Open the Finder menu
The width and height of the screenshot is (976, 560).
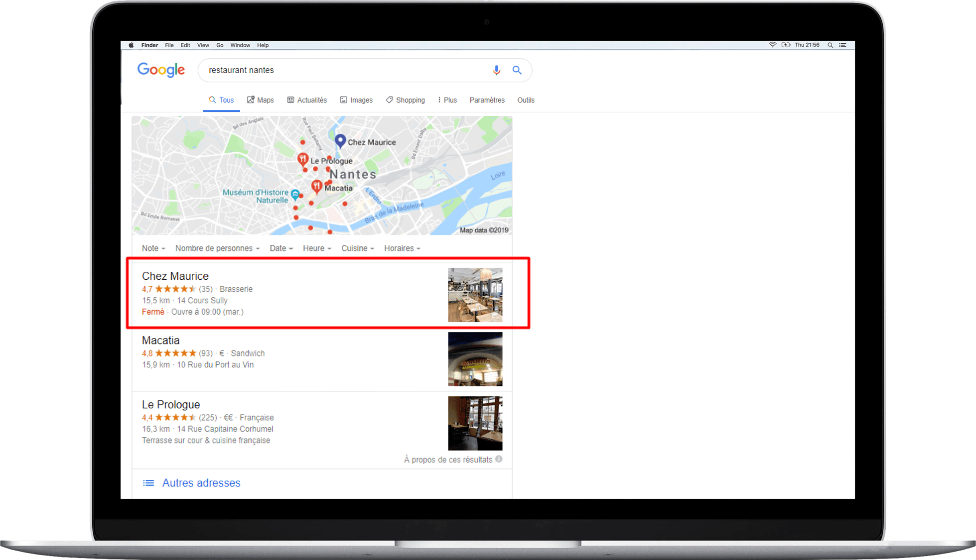(149, 45)
